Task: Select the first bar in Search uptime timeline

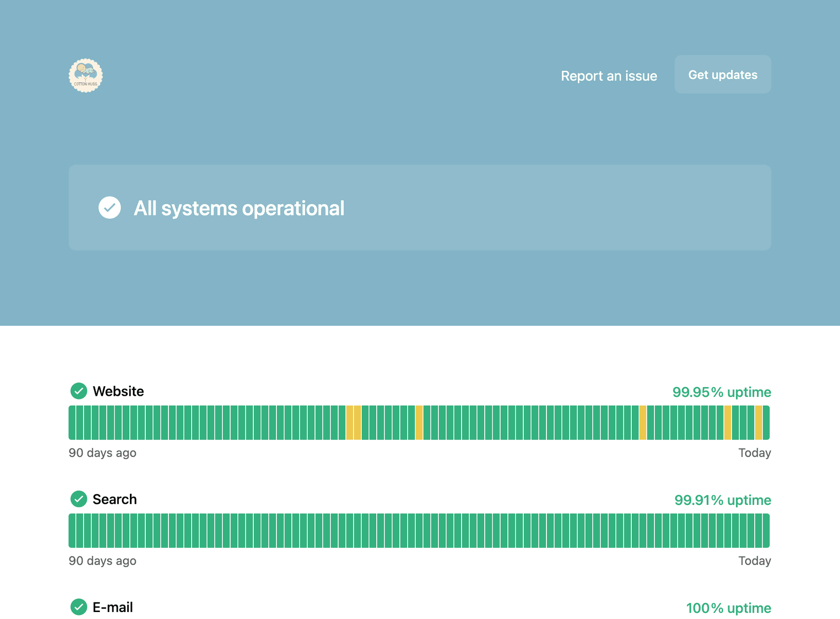Action: point(72,531)
